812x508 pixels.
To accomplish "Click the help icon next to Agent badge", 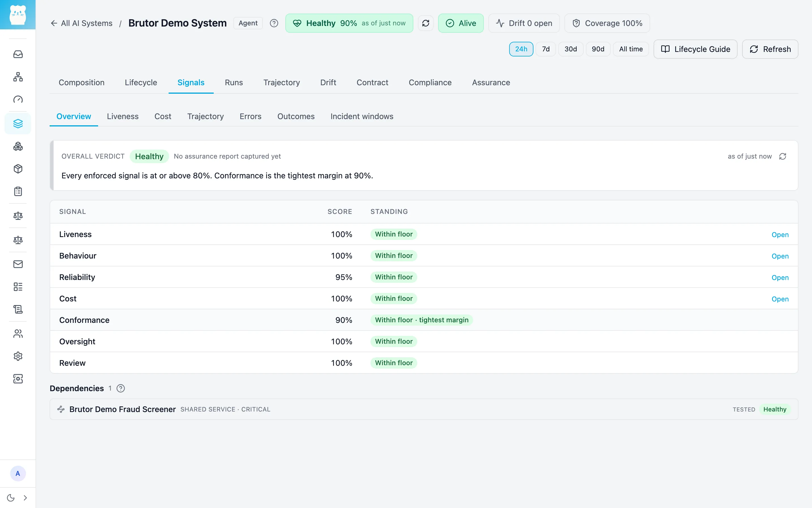I will 274,23.
